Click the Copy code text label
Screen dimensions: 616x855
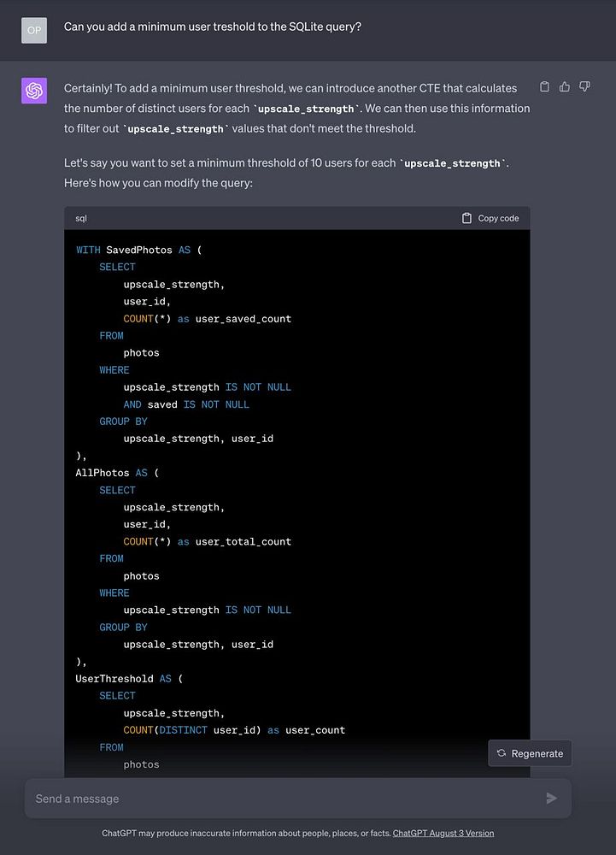[x=498, y=218]
